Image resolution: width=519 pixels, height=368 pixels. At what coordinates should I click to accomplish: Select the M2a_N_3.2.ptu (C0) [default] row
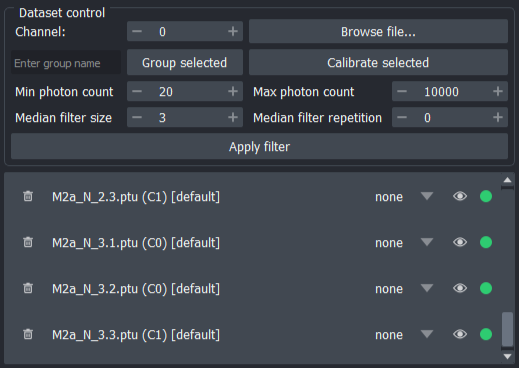click(253, 288)
